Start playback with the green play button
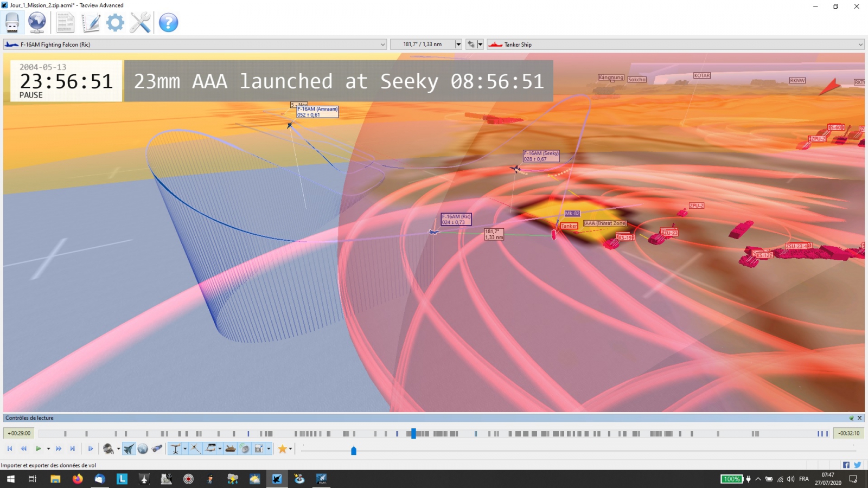This screenshot has height=488, width=868. pos(39,448)
